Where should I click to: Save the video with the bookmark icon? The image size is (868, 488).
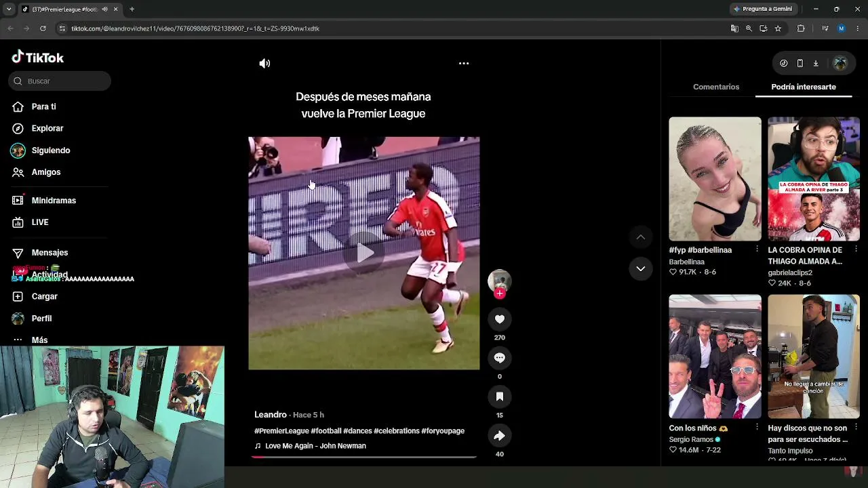coord(500,396)
